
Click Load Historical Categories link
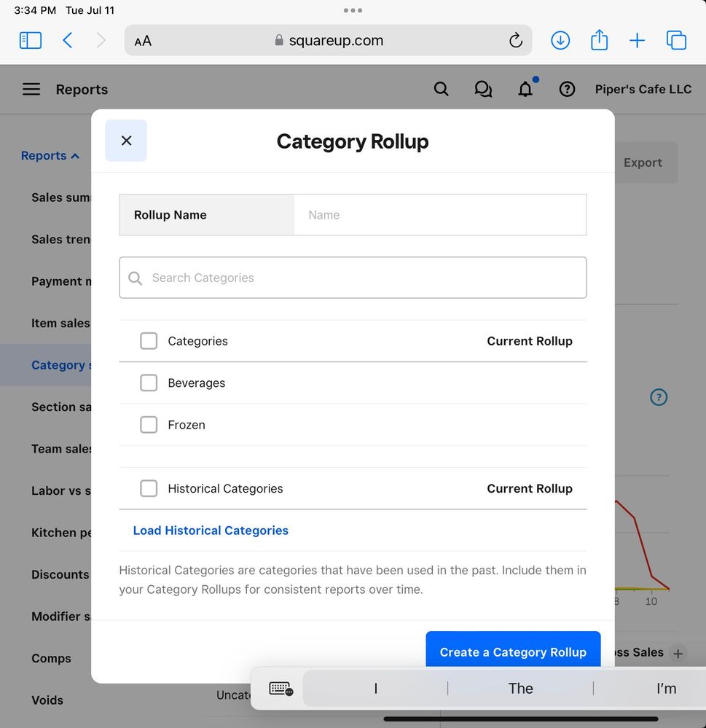point(211,531)
